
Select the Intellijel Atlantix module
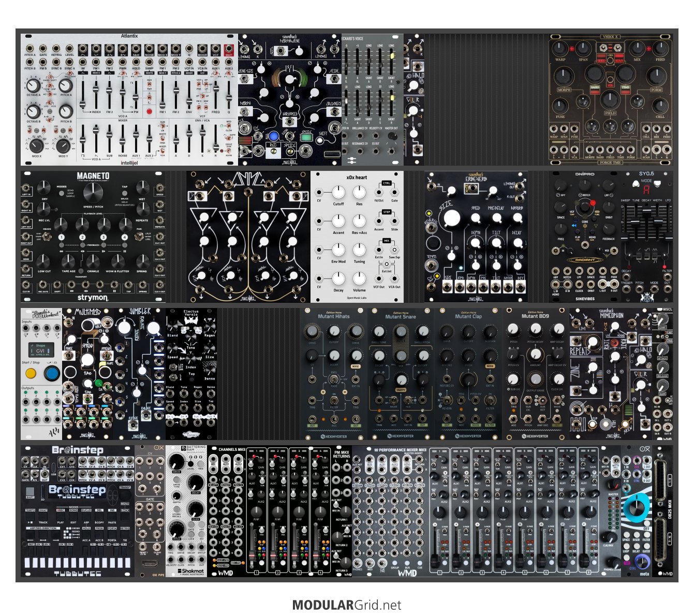(x=129, y=100)
